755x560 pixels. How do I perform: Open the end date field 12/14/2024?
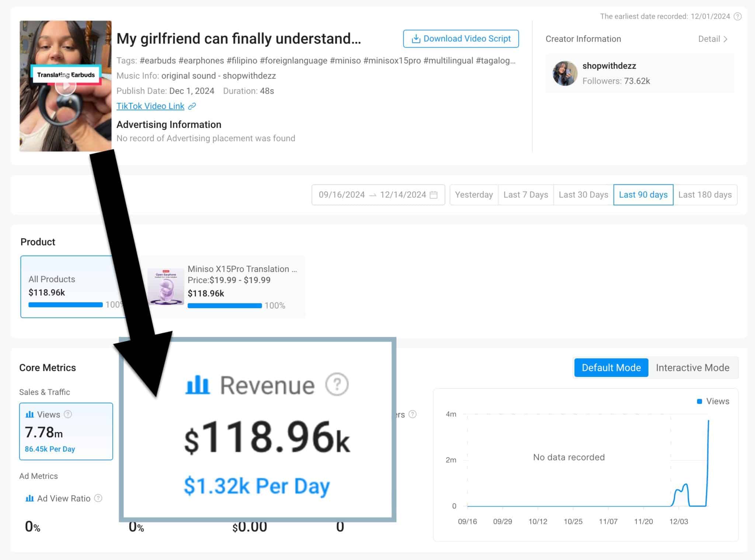(403, 195)
